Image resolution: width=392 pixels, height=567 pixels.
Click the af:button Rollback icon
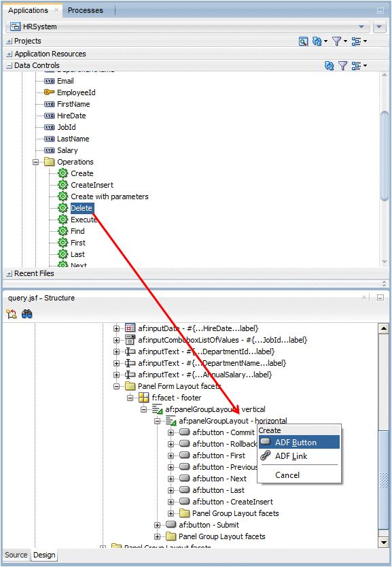(x=185, y=444)
